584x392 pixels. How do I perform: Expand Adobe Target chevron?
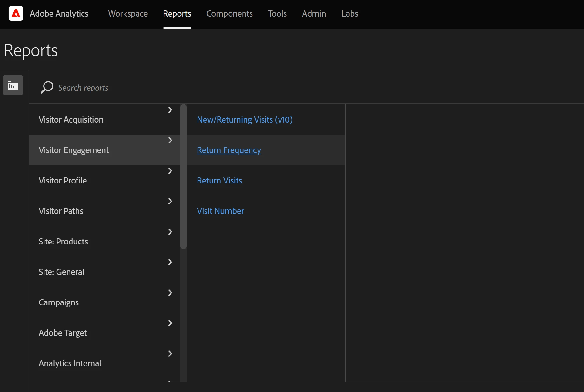(170, 323)
